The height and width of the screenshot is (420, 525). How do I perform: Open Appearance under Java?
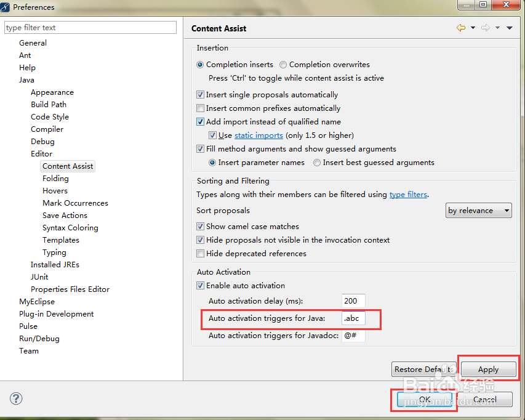pos(52,92)
